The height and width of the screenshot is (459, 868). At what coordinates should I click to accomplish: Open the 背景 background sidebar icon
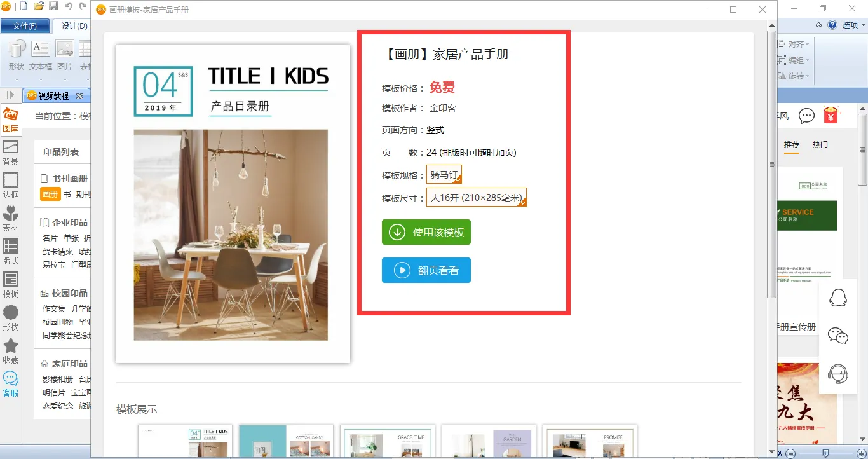click(x=10, y=153)
